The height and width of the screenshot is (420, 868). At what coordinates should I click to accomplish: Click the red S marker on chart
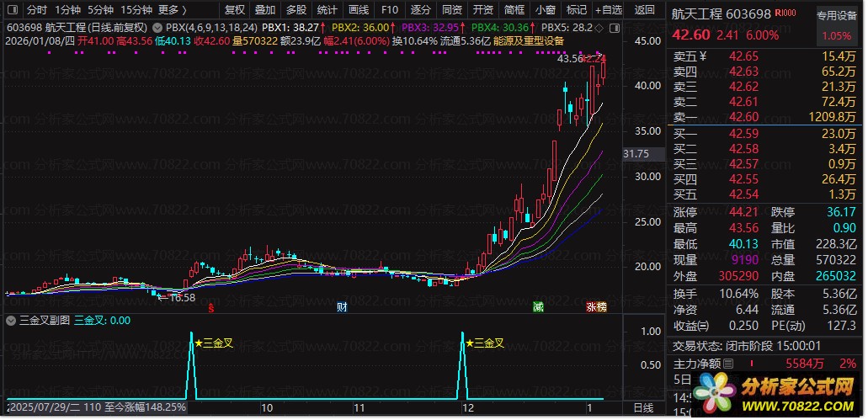tap(210, 308)
